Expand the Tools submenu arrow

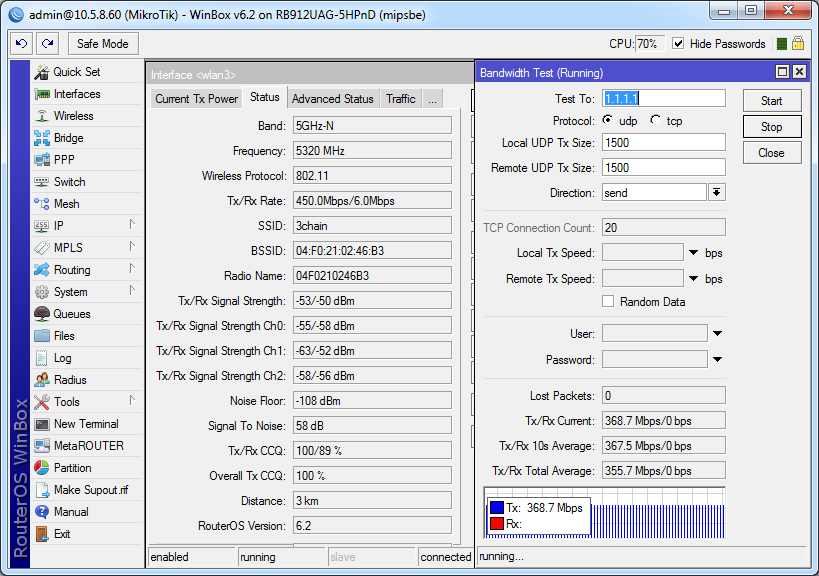(x=132, y=401)
